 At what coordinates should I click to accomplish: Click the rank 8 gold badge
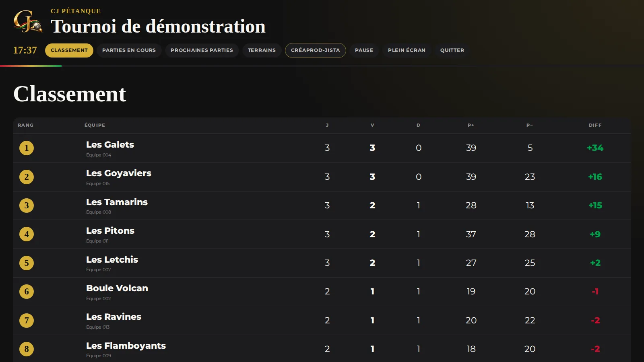pos(27,349)
